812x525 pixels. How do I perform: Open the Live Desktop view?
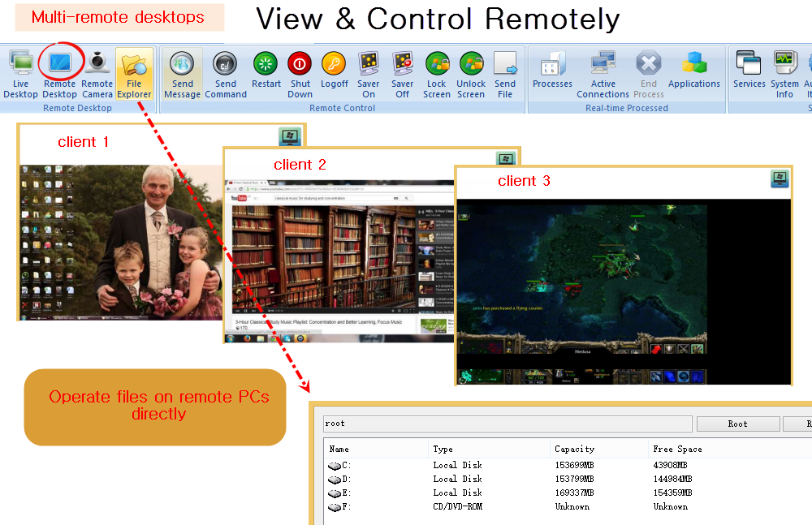click(20, 73)
